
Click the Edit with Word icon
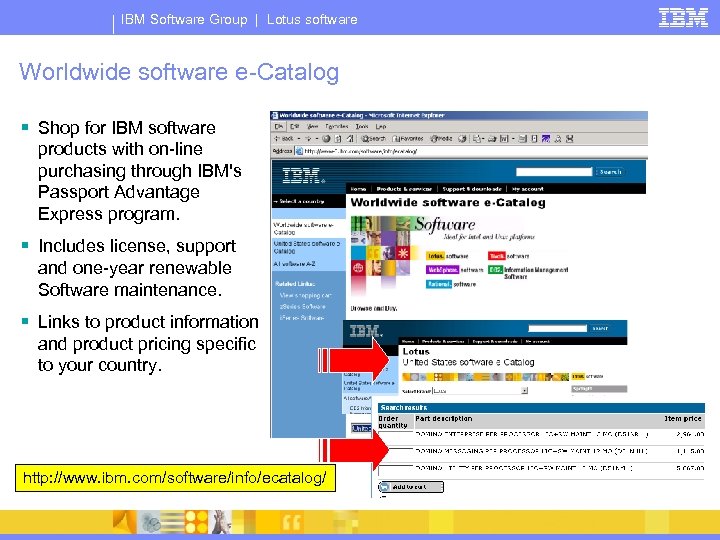pyautogui.click(x=504, y=138)
